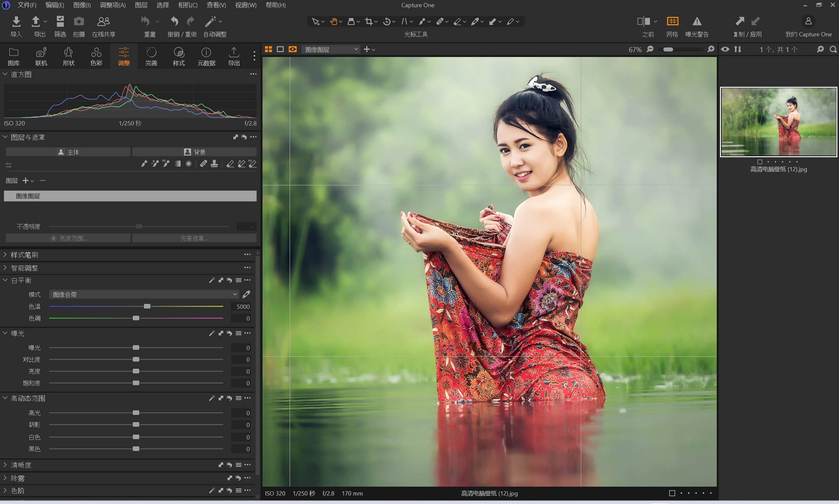The height and width of the screenshot is (504, 839).
Task: Select the Pan hand cursor tool
Action: 333,22
